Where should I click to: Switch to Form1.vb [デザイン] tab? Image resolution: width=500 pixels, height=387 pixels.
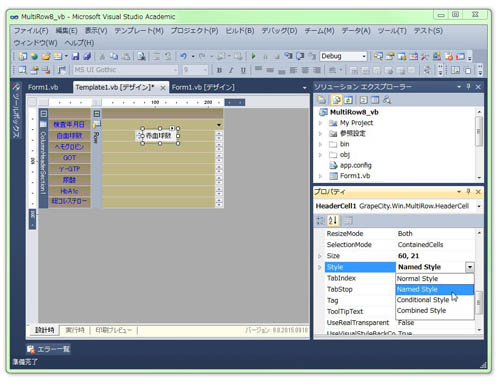coord(203,87)
